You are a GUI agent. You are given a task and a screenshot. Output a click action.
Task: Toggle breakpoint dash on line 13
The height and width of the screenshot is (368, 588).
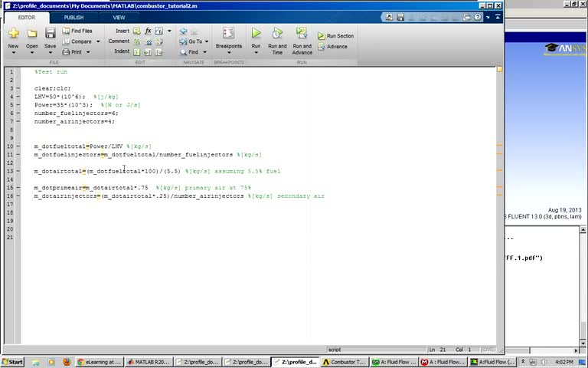coord(18,171)
